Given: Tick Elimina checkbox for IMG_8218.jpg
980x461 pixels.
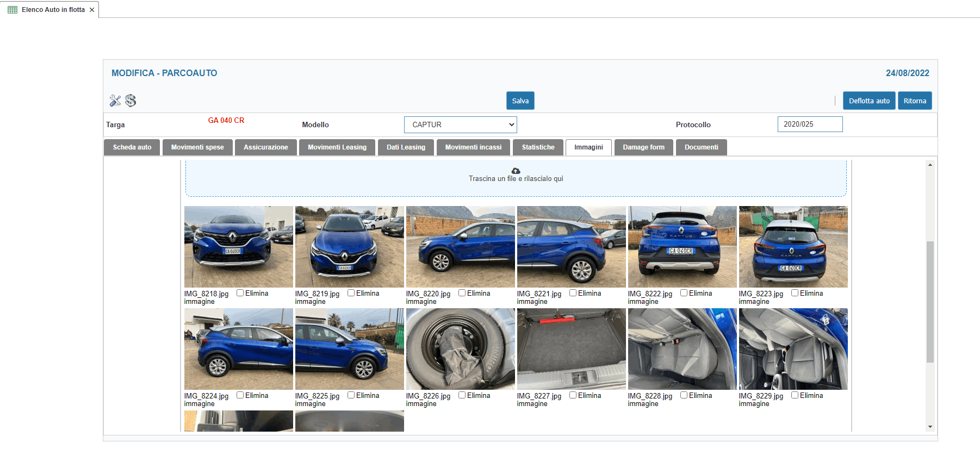Looking at the screenshot, I should [240, 293].
